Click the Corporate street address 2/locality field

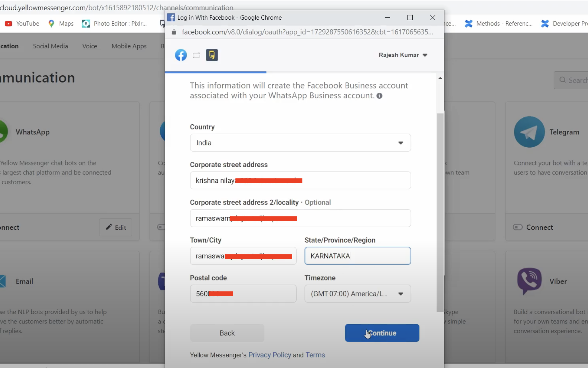pos(300,218)
